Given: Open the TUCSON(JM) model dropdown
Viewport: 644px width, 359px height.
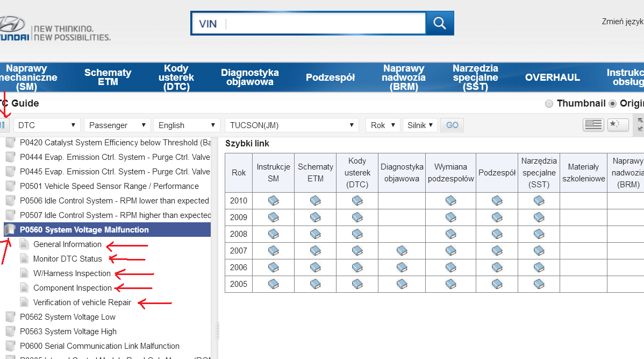Looking at the screenshot, I should [291, 125].
